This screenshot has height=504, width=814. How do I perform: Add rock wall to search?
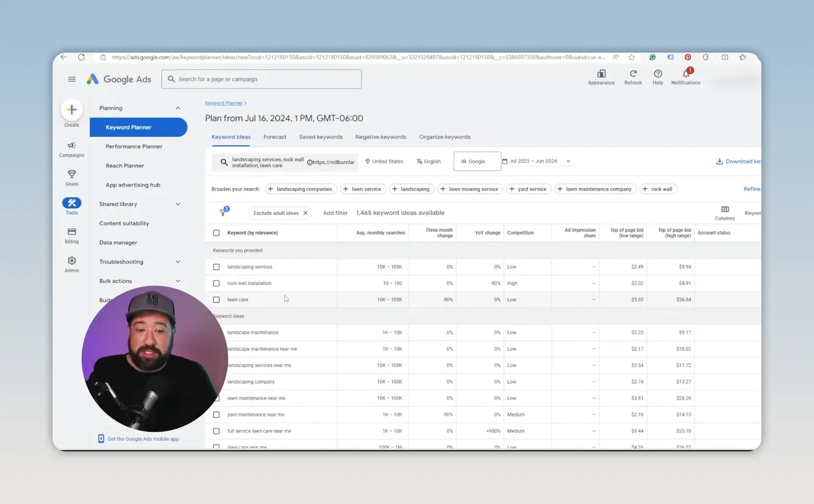pyautogui.click(x=658, y=189)
